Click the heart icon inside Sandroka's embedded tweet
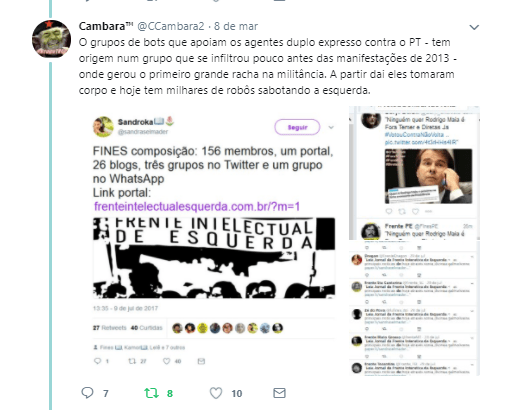Viewport: 505px width, 410px height. [x=166, y=361]
